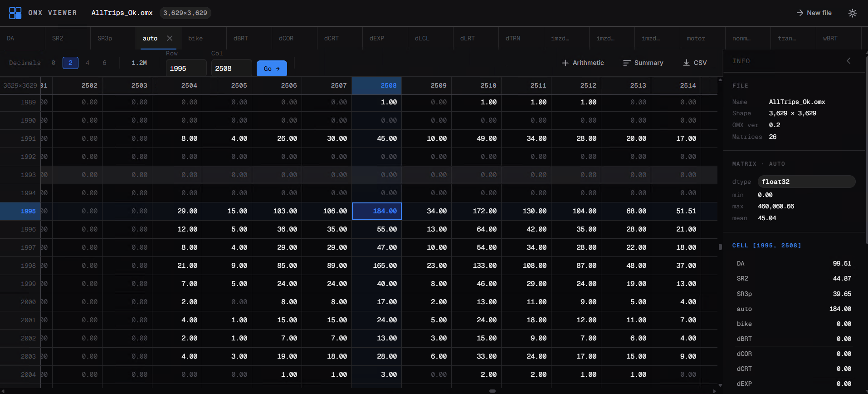Switch to the bike matrix tab
This screenshot has width=868, height=394.
[195, 38]
